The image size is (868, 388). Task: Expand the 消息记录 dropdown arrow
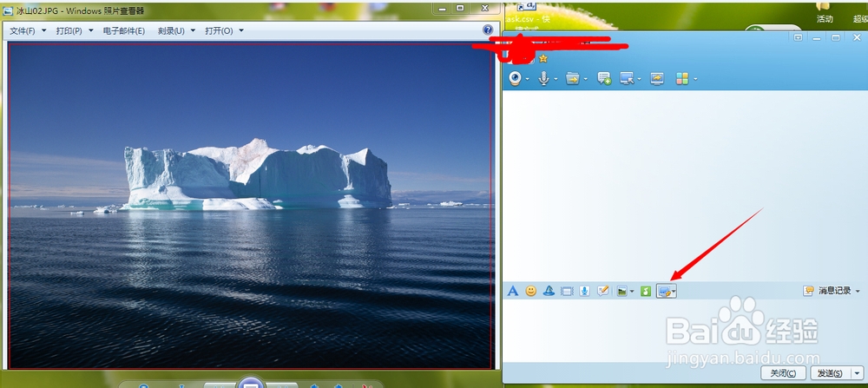pos(858,291)
